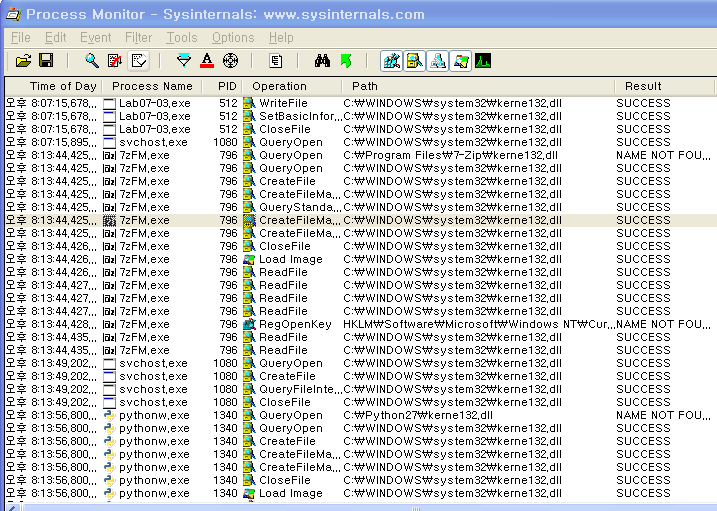
Task: Open the Tools menu
Action: pyautogui.click(x=182, y=37)
